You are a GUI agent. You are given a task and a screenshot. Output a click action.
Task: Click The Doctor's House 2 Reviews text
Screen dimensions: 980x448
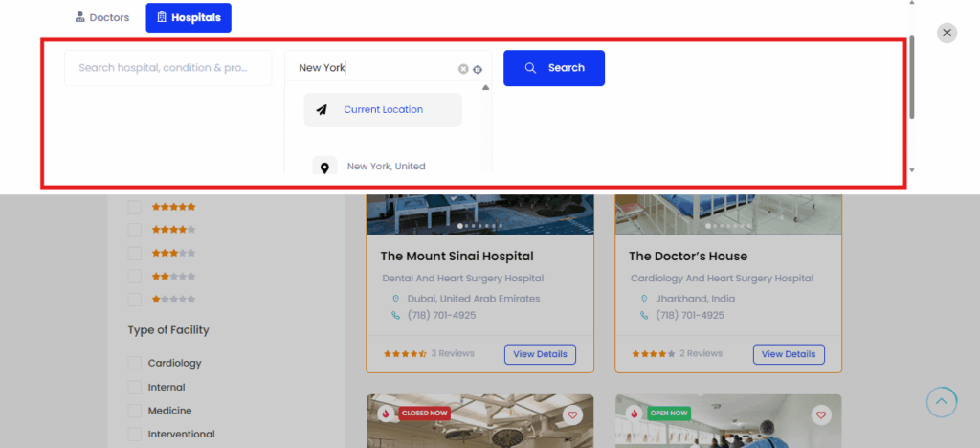(x=702, y=353)
